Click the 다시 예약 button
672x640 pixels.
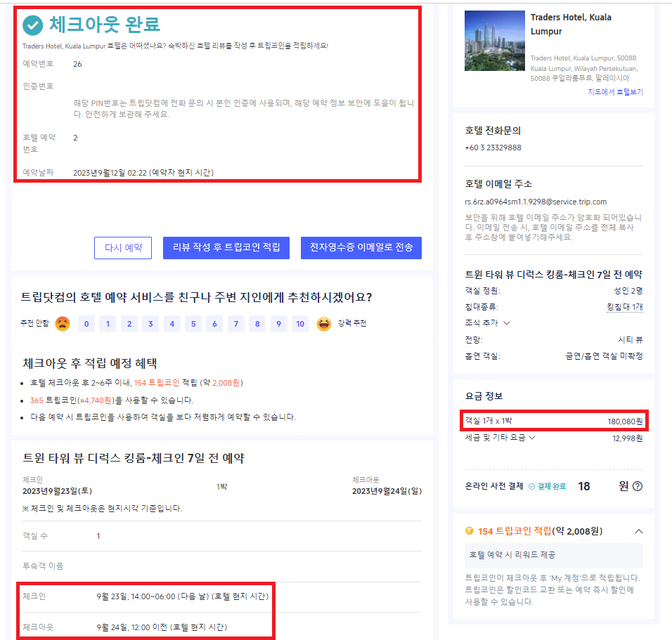pyautogui.click(x=123, y=248)
